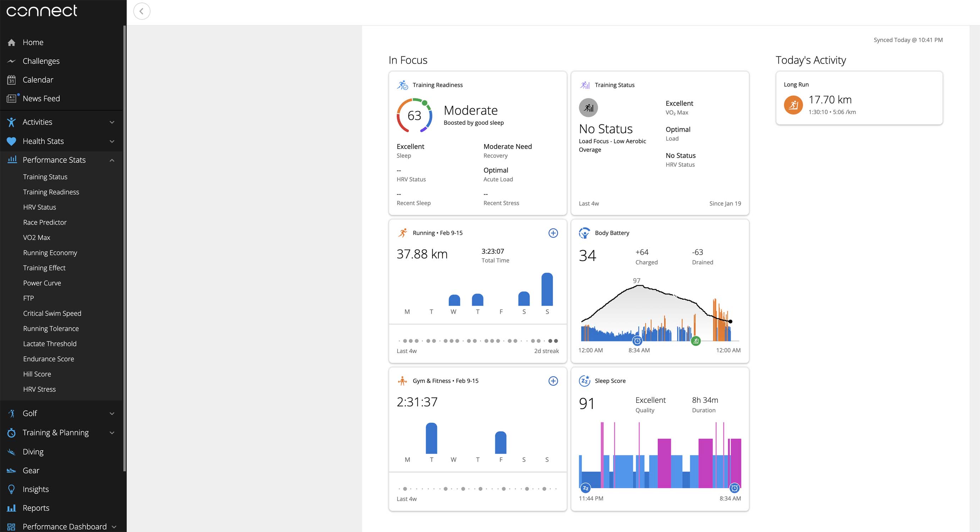Click the Training Readiness score gauge 63
This screenshot has height=532, width=980.
pos(414,116)
